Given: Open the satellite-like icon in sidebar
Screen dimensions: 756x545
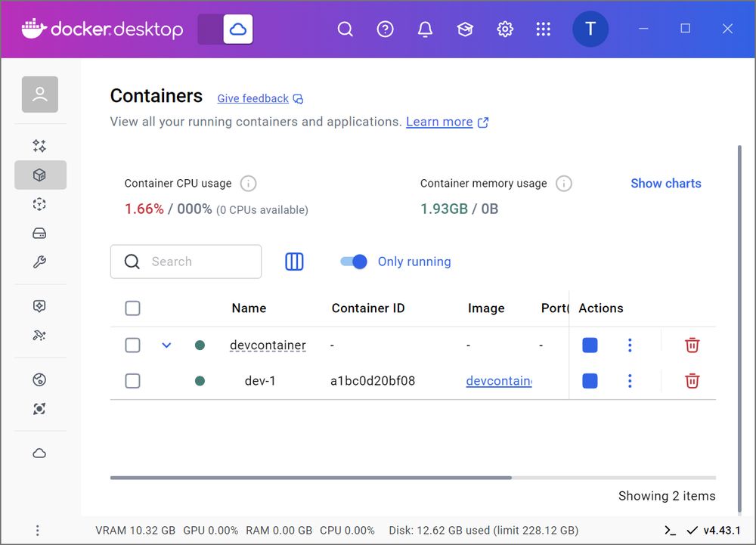Looking at the screenshot, I should (x=39, y=336).
